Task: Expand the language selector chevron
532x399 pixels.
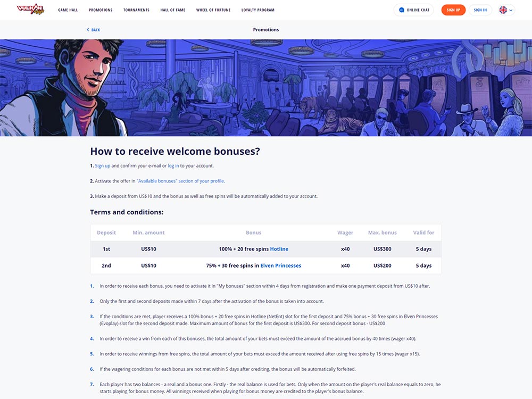Action: 511,10
